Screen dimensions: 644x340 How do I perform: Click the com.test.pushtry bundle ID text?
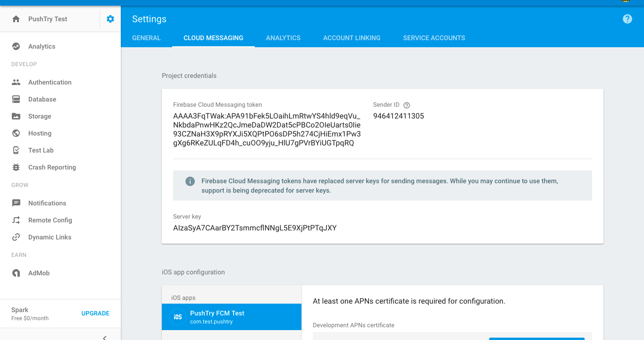pyautogui.click(x=211, y=322)
